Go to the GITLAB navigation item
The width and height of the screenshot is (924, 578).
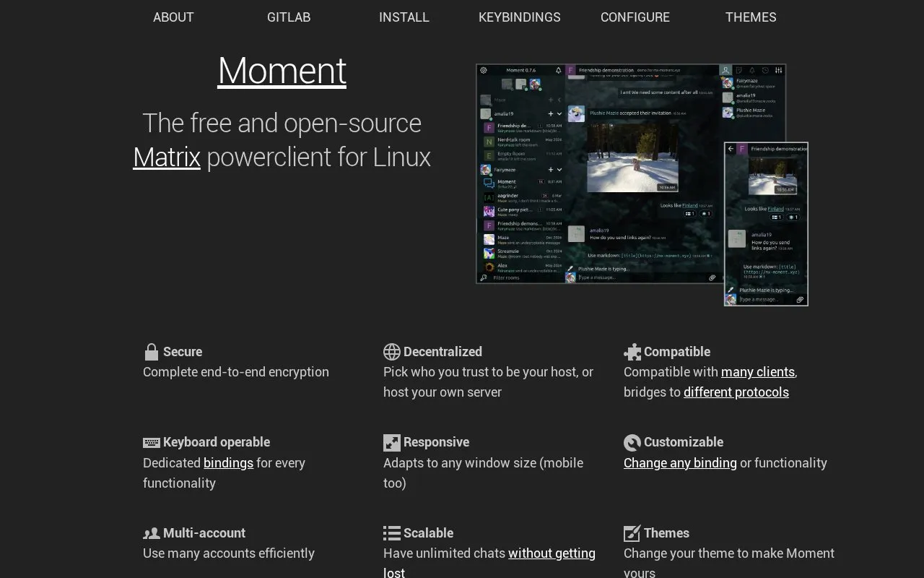289,17
